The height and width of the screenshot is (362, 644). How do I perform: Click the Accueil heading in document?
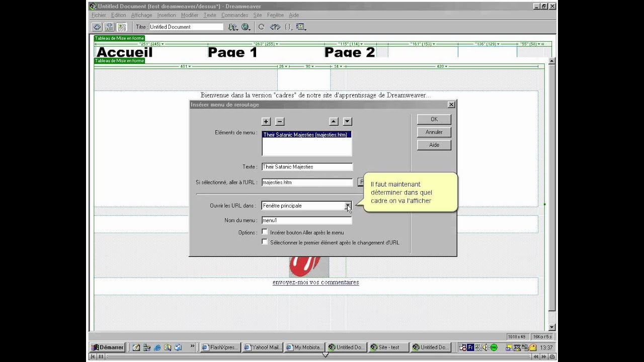124,52
